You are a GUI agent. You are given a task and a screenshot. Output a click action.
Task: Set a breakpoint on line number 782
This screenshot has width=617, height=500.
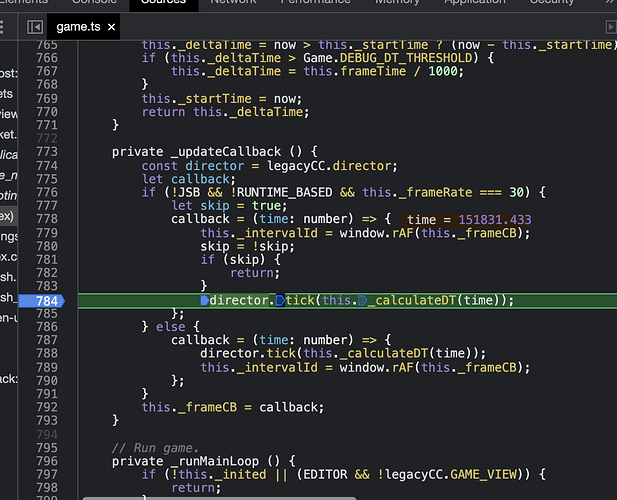pos(47,273)
